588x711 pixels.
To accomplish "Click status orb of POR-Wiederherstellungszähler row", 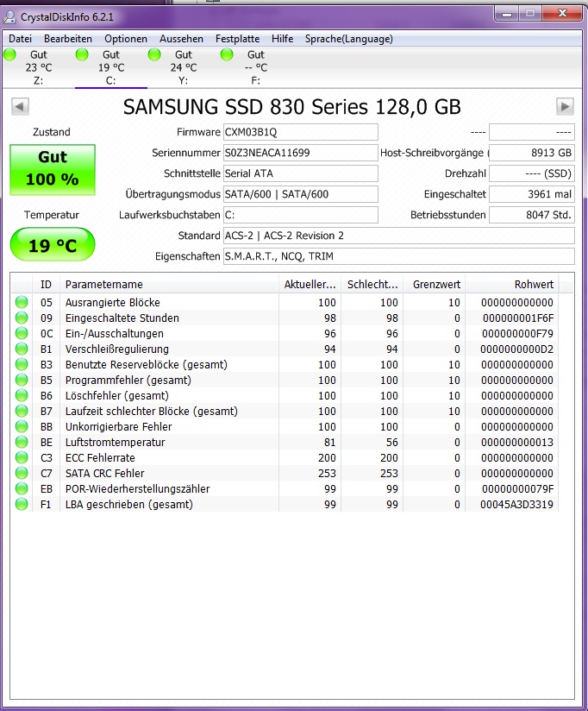I will (22, 488).
